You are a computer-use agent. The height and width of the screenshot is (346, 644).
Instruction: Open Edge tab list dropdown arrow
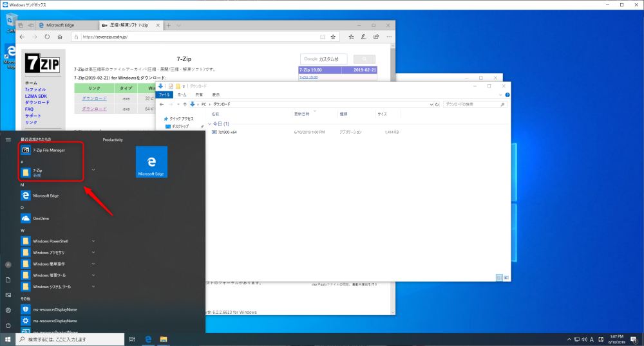point(178,26)
